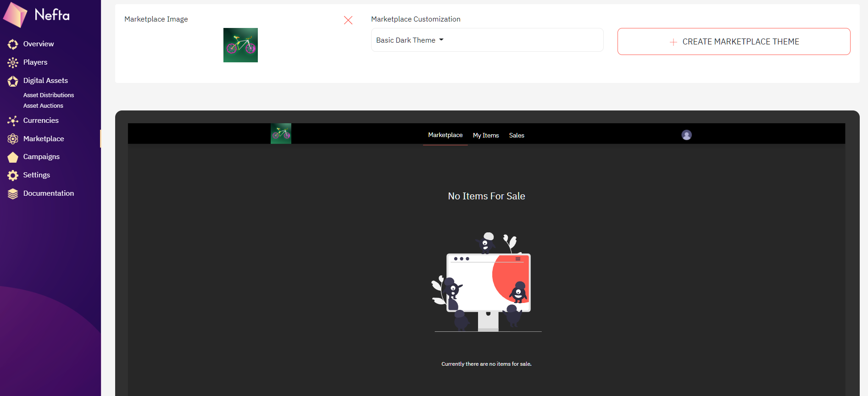Click the Documentation stack icon
Viewport: 868px width, 396px height.
pos(13,194)
